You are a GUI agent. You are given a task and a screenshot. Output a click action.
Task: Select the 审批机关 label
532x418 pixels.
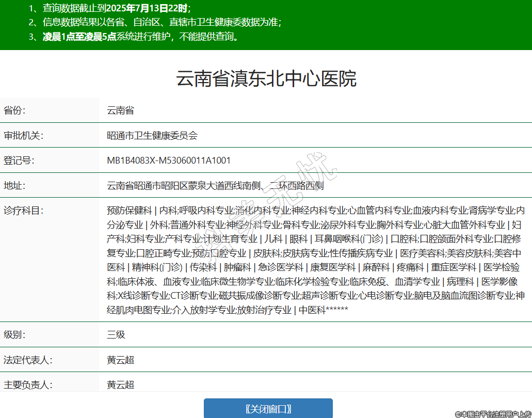point(23,136)
